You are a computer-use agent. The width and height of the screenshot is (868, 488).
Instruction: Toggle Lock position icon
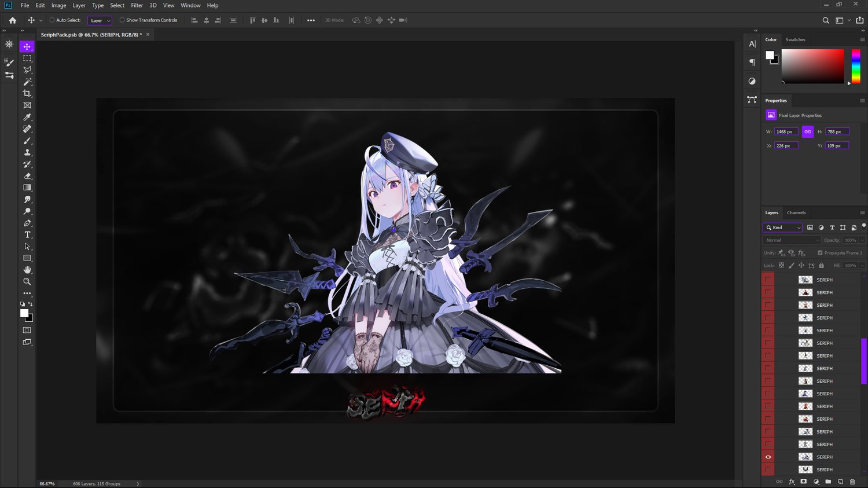coord(801,266)
